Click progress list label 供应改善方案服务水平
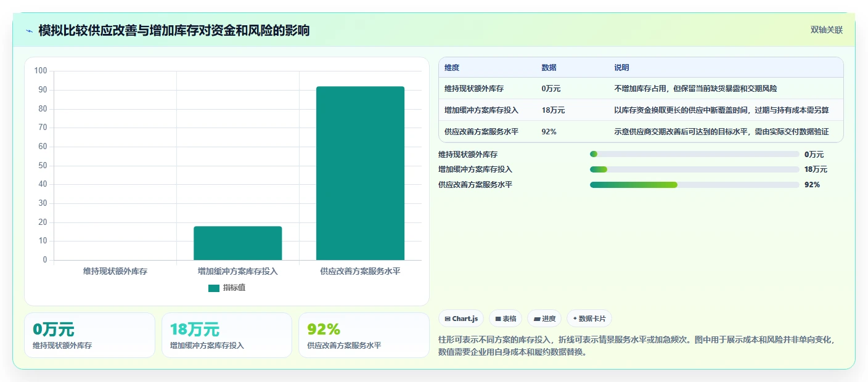This screenshot has height=382, width=868. point(475,185)
